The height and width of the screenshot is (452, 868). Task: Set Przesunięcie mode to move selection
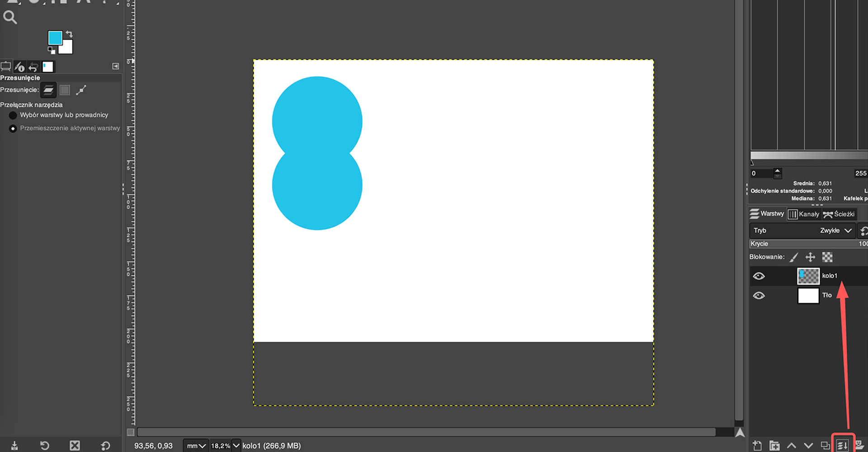65,90
